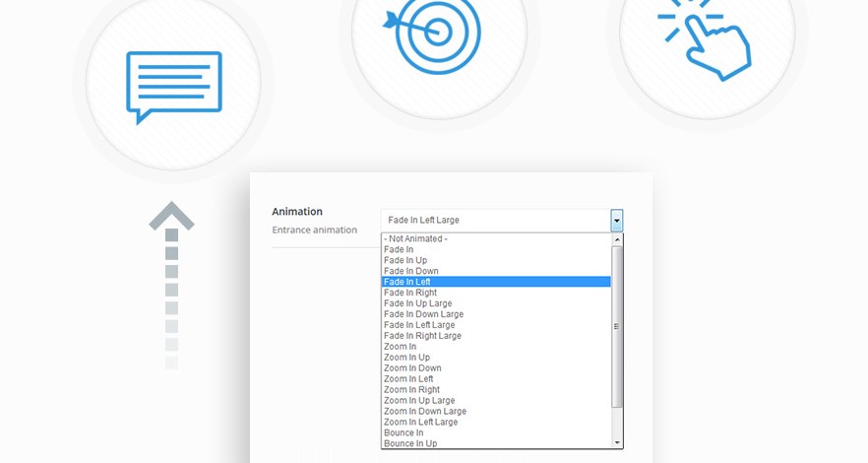Choose 'Fade In Down Large' from list
Image resolution: width=868 pixels, height=463 pixels.
coord(496,314)
